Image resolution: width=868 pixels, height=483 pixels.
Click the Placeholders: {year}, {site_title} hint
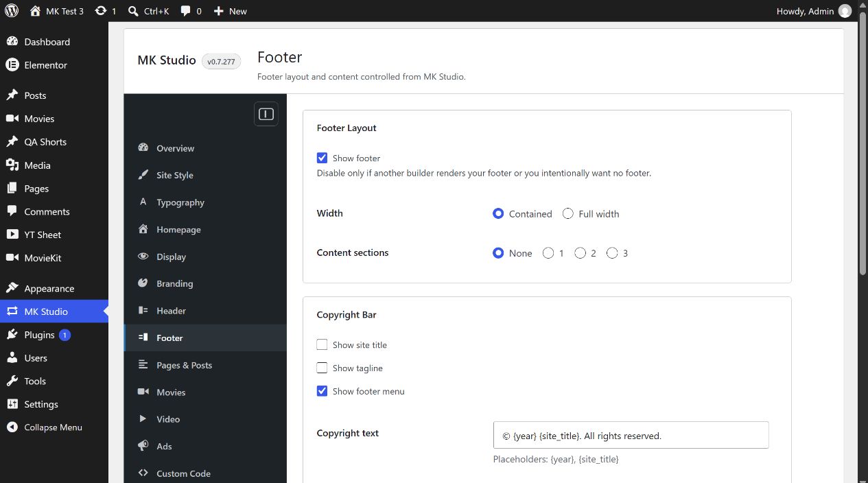(556, 459)
